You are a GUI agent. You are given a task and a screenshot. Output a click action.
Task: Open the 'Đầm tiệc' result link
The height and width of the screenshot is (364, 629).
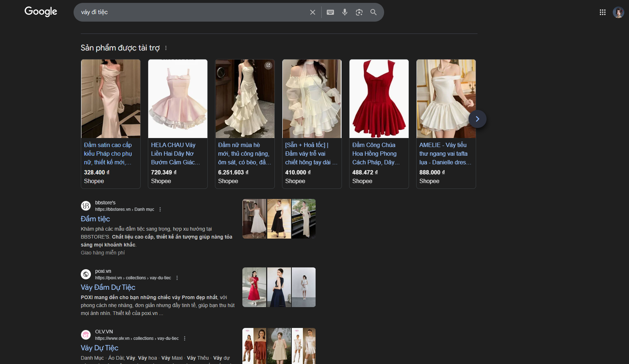[x=95, y=219]
